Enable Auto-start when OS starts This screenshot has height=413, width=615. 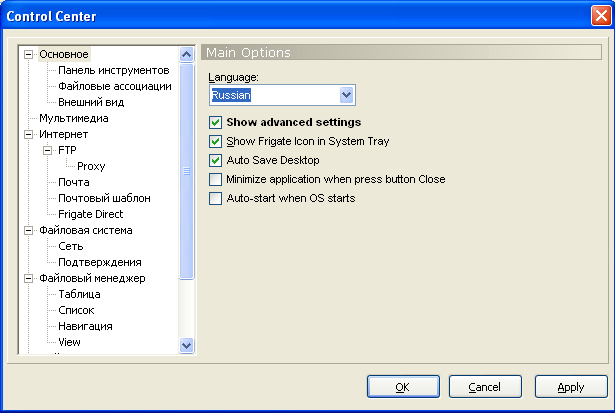[x=215, y=198]
